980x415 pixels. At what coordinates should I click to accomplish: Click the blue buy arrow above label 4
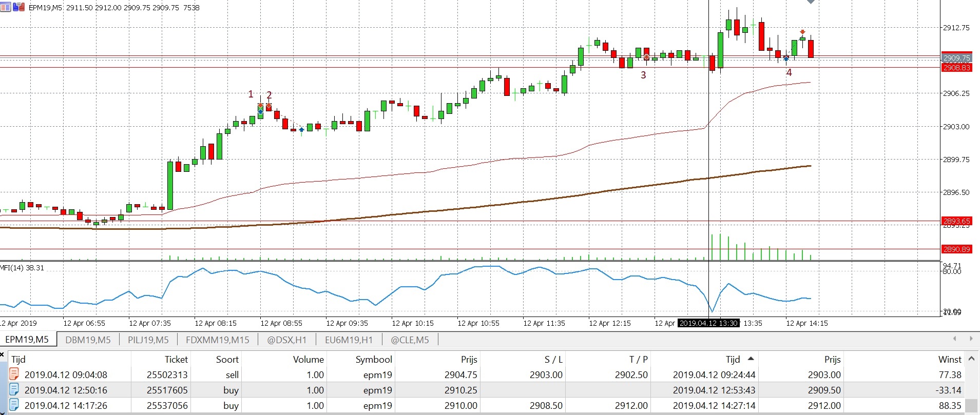(786, 58)
